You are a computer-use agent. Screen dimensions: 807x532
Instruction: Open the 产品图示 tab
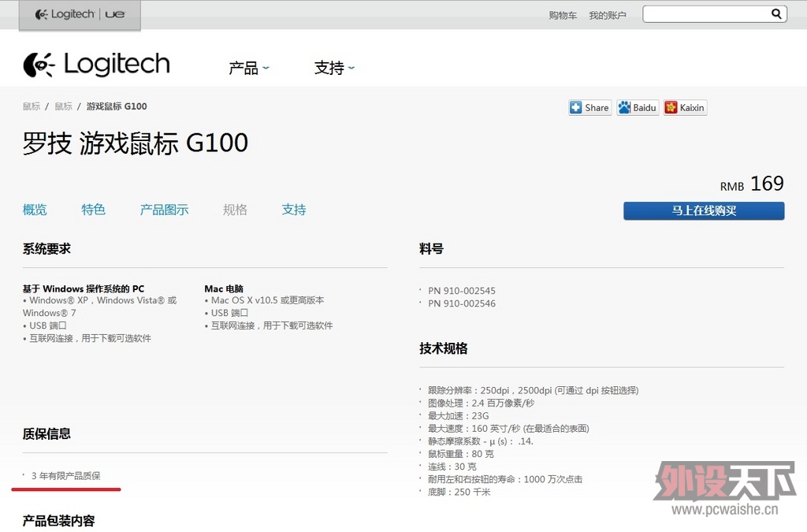(x=164, y=210)
